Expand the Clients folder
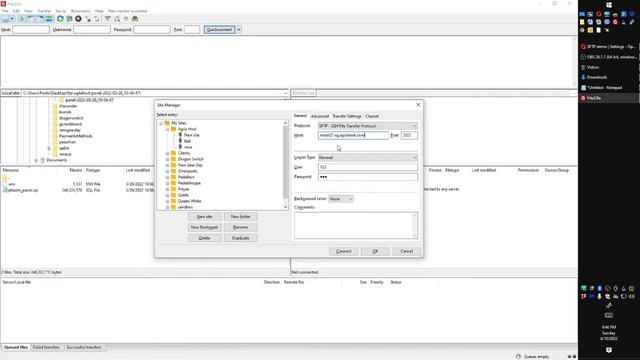 tap(167, 153)
